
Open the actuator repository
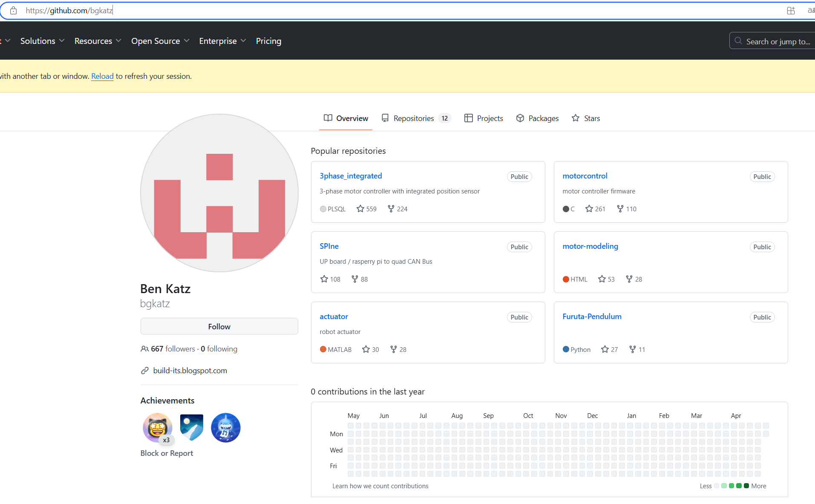pyautogui.click(x=334, y=316)
